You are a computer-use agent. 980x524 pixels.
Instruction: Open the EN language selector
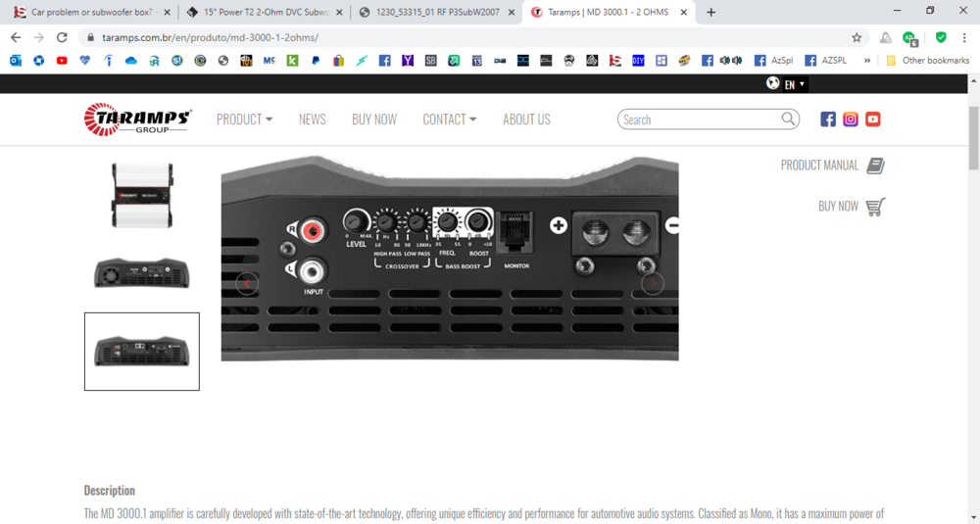click(x=795, y=84)
